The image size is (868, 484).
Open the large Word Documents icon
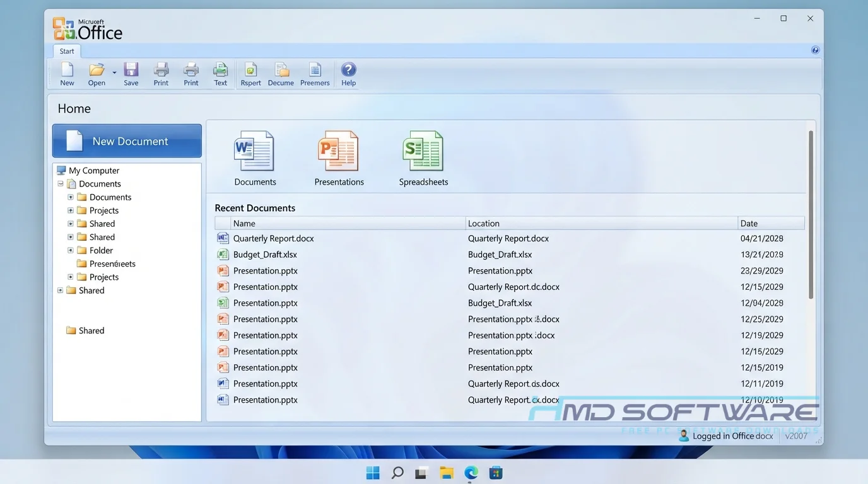pyautogui.click(x=254, y=151)
